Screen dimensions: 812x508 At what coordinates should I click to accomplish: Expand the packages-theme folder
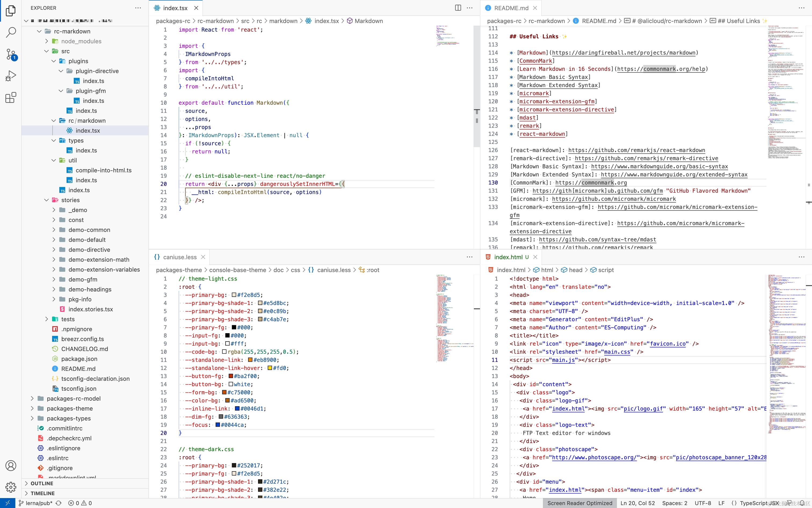click(x=70, y=408)
